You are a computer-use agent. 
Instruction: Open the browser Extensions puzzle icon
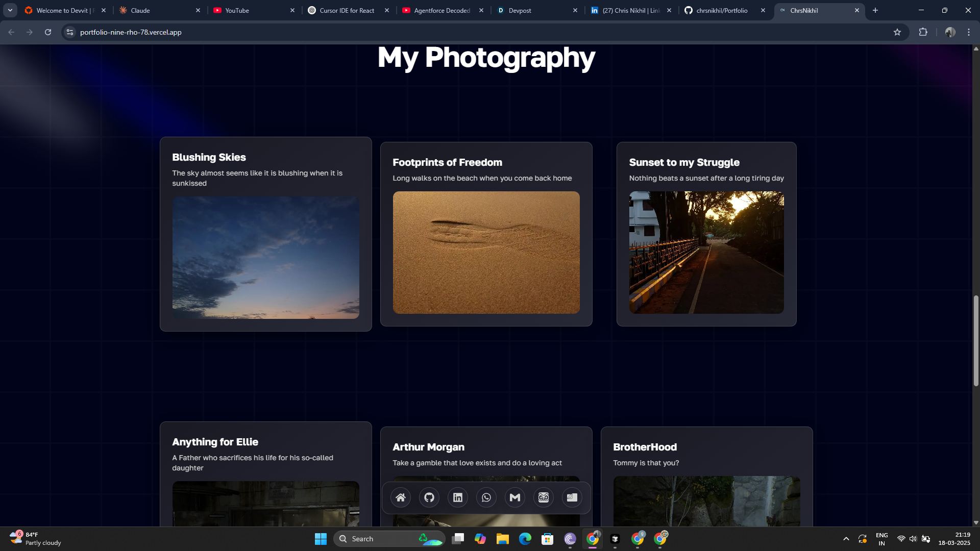pos(923,32)
